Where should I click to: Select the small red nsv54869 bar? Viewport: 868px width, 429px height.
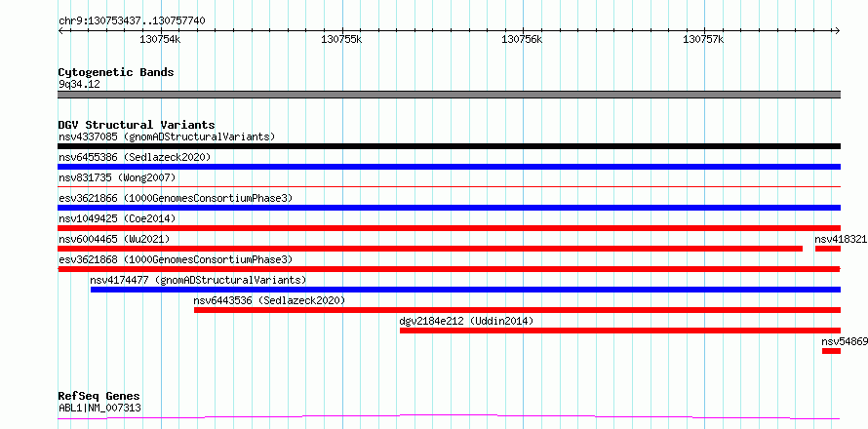(832, 351)
